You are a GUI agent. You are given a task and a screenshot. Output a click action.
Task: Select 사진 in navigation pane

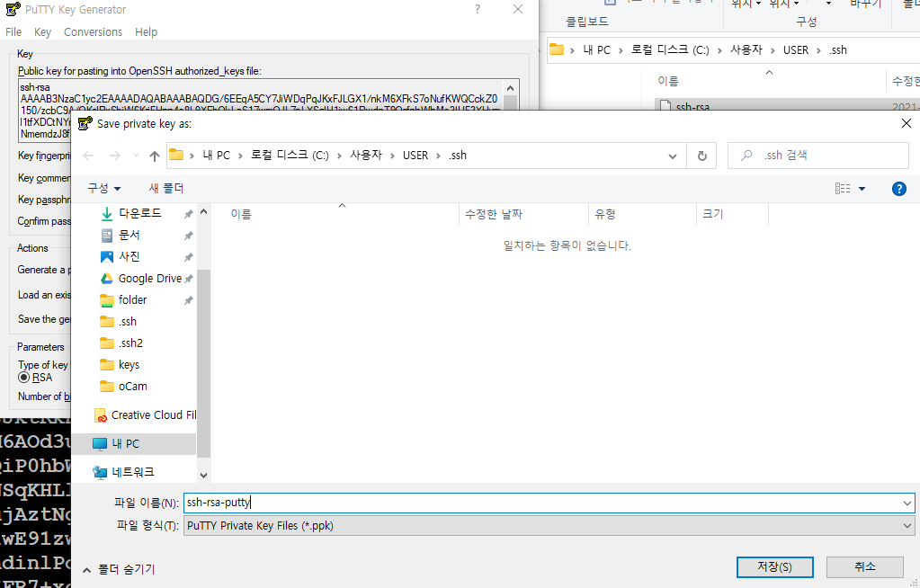pyautogui.click(x=130, y=256)
